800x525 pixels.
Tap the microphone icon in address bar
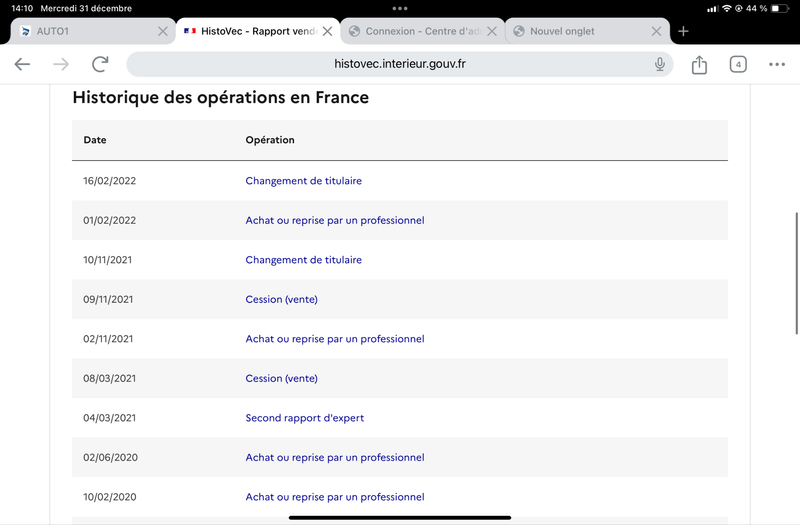(660, 64)
